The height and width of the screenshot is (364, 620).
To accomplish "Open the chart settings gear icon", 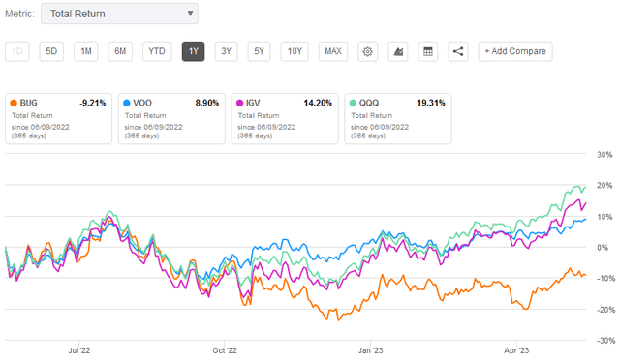I will 368,51.
